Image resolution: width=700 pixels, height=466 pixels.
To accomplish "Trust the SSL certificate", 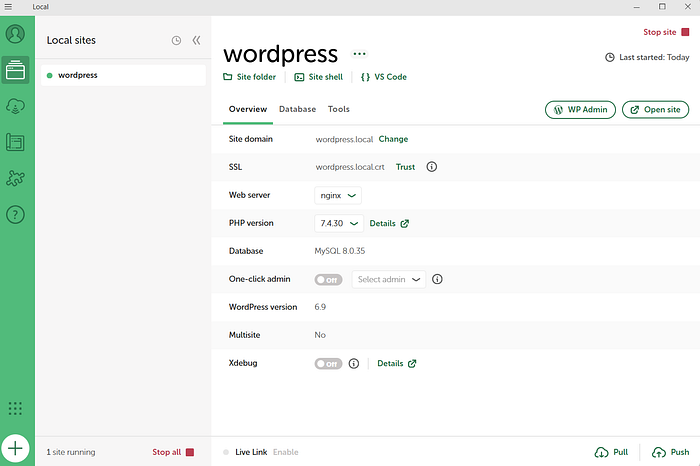I will [x=405, y=167].
